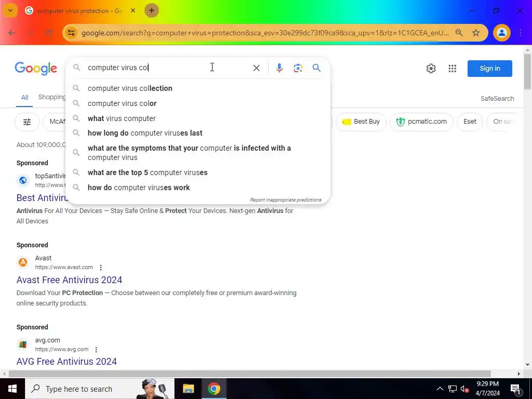Click the address bar URL text
Screen dimensions: 532x399
265,33
